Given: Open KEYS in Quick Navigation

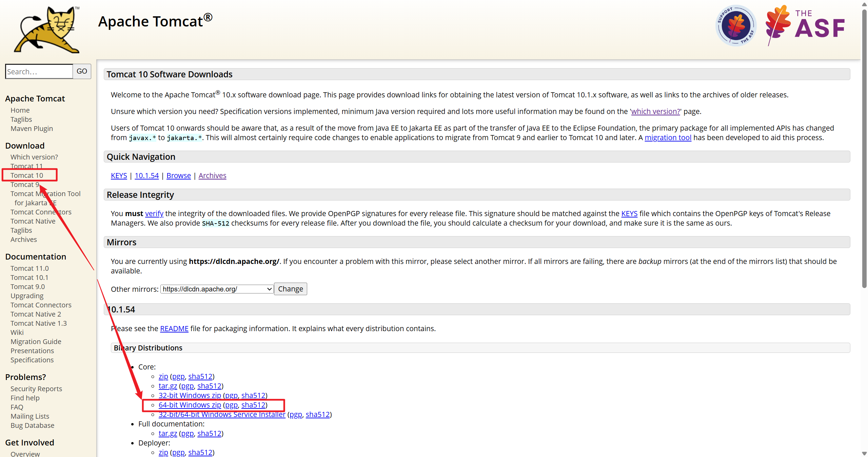Looking at the screenshot, I should (x=119, y=175).
